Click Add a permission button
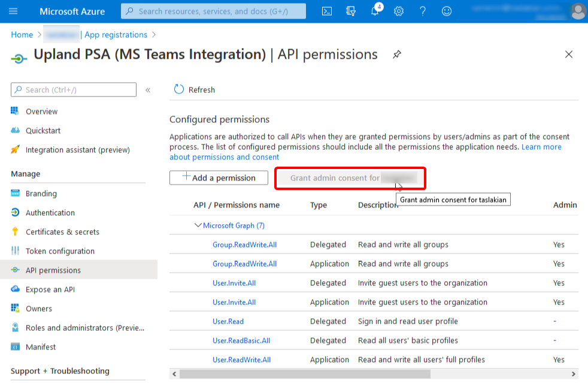 pyautogui.click(x=219, y=178)
